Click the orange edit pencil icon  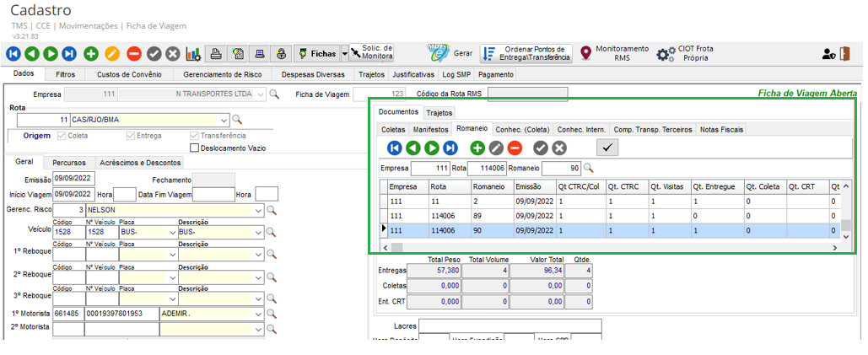click(111, 54)
